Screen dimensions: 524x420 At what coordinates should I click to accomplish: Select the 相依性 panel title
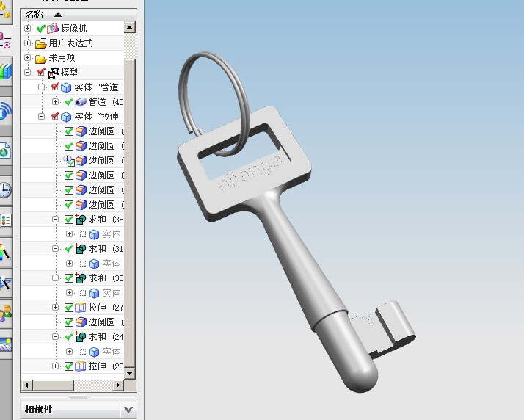click(x=39, y=410)
